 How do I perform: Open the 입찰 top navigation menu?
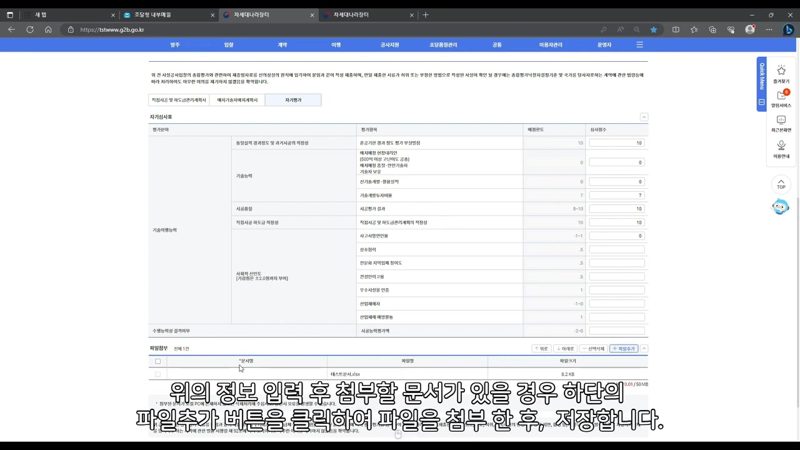[x=229, y=45]
